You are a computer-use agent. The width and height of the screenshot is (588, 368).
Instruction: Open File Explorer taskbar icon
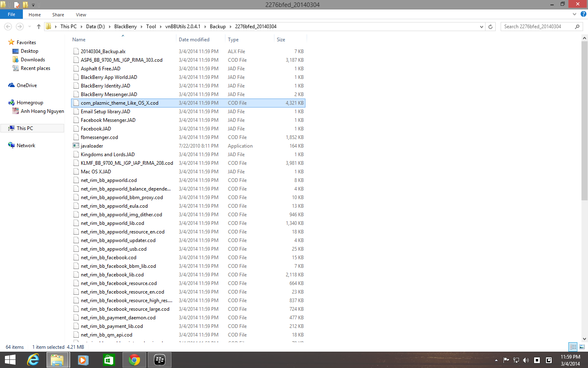[57, 360]
